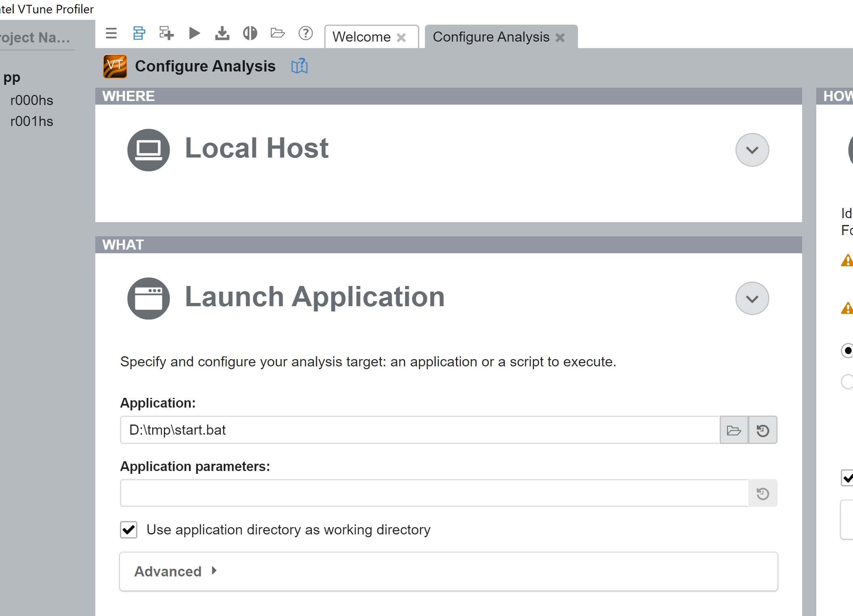853x616 pixels.
Task: Click the Project Navigator toolbar icon
Action: pyautogui.click(x=139, y=33)
